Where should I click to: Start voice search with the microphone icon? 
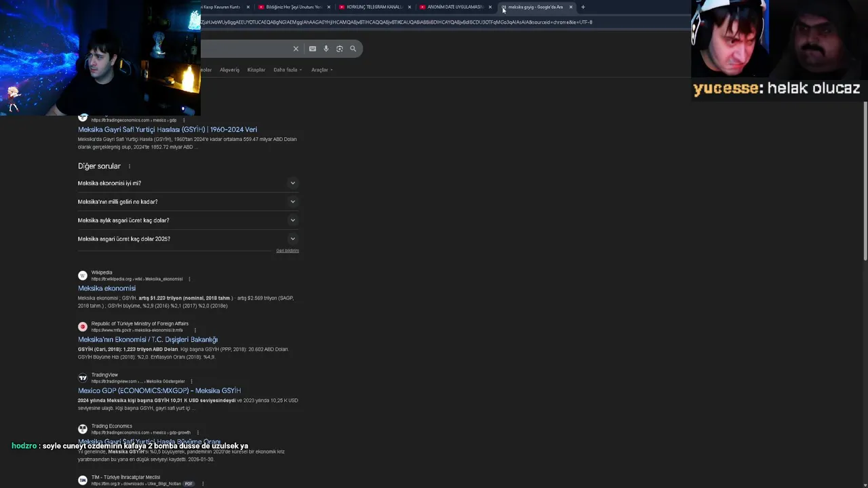click(326, 49)
